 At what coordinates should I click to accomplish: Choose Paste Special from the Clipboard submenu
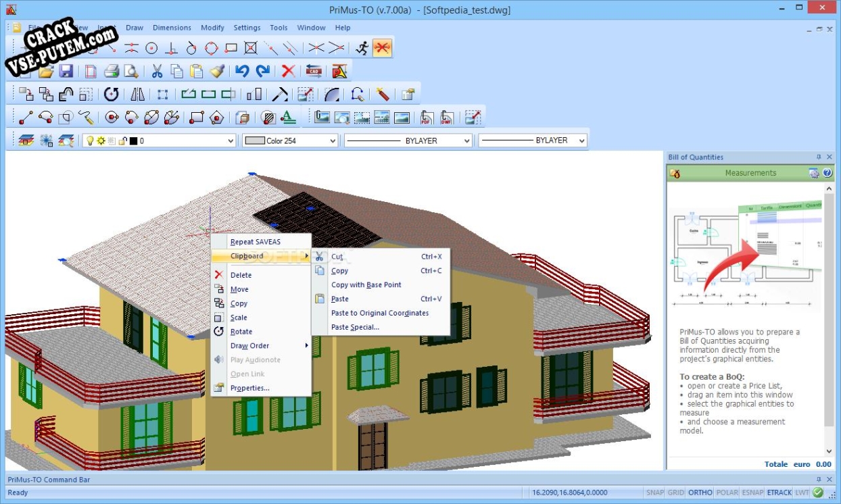[x=355, y=327]
